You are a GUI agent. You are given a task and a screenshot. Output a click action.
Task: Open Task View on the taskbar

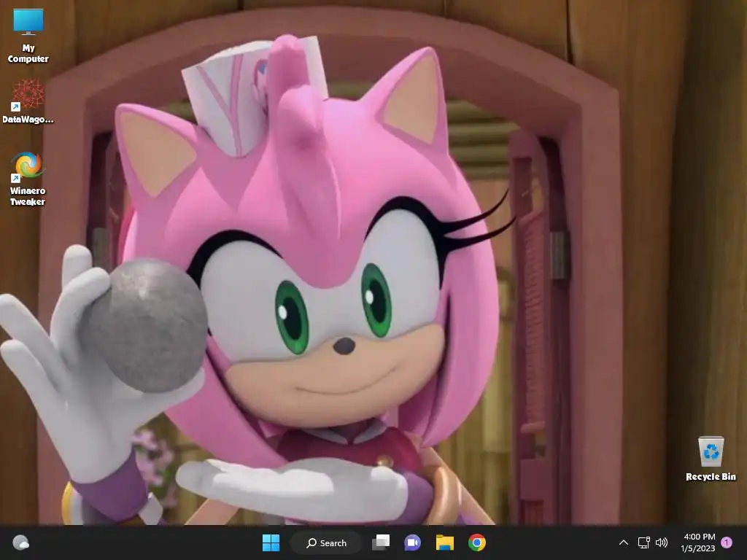pos(381,542)
